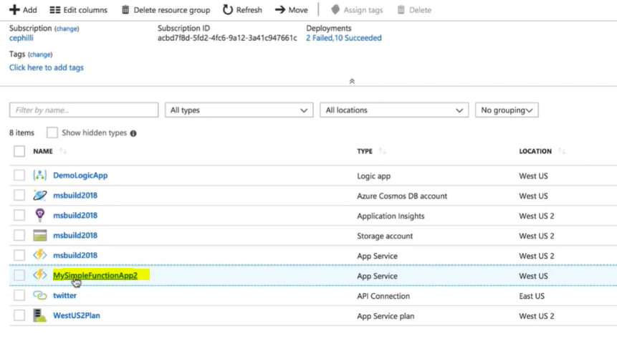The image size is (617, 364).
Task: Click the WestUS2Plan App Service plan icon
Action: click(39, 315)
